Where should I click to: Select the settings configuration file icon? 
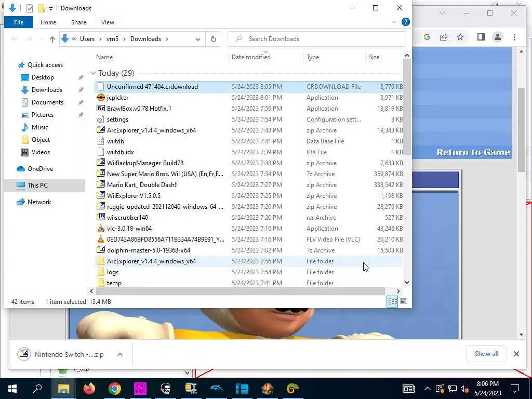[101, 119]
